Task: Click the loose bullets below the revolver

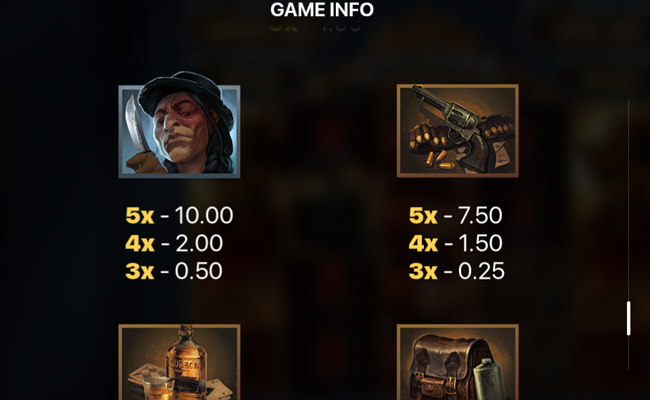Action: [x=439, y=161]
